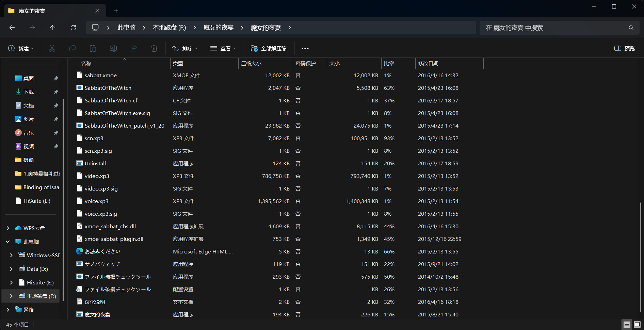Expand the Data (D:) drive node

[x=11, y=269]
